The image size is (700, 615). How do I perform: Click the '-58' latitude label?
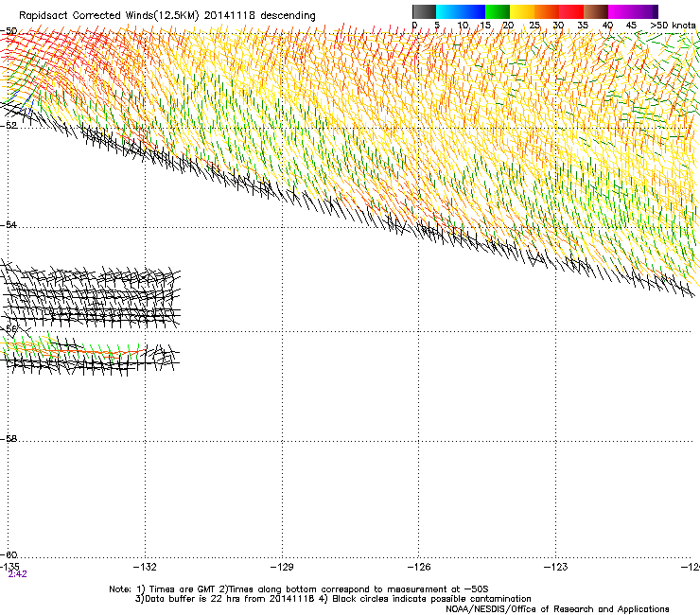point(9,439)
